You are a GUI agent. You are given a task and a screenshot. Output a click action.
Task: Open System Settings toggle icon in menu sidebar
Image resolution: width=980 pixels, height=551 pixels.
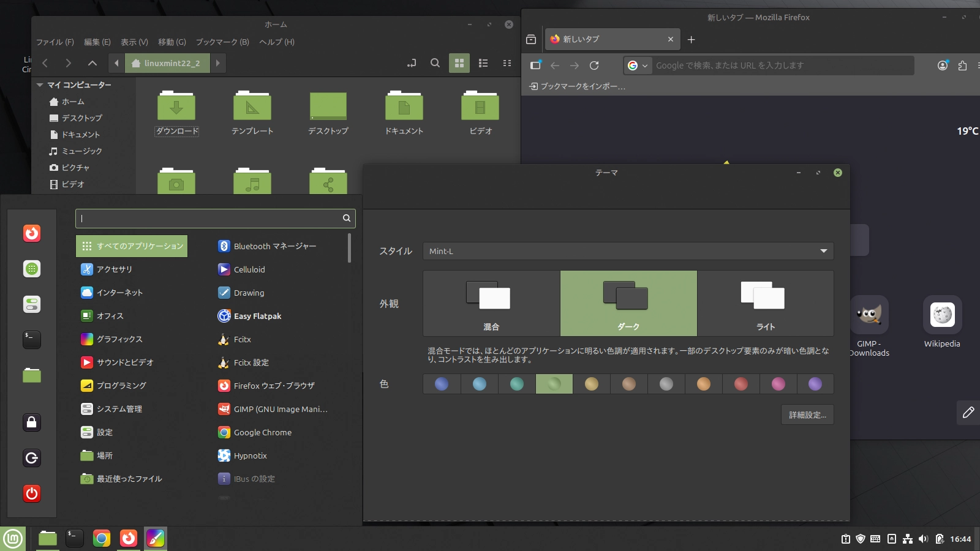pos(32,304)
